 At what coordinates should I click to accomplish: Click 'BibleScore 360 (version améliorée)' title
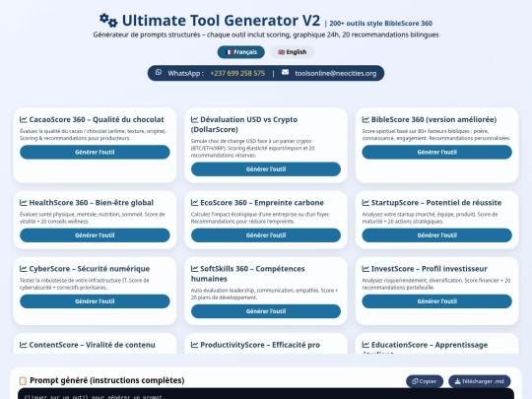[433, 119]
